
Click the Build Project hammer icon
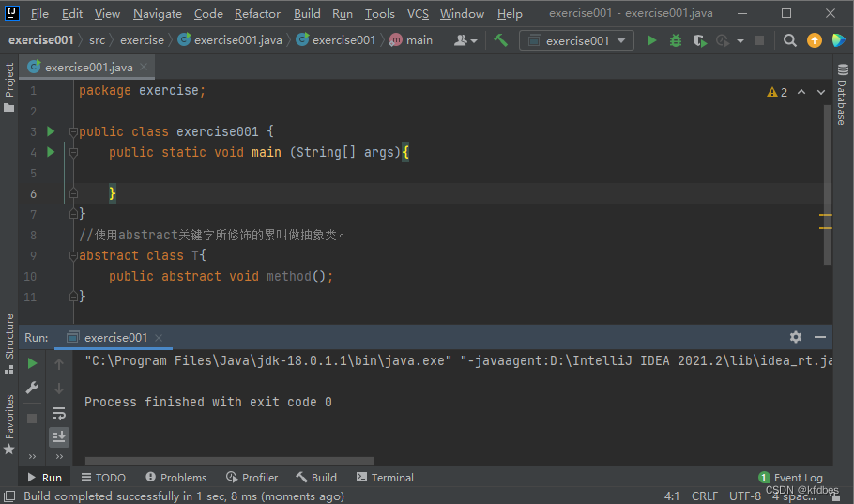501,40
